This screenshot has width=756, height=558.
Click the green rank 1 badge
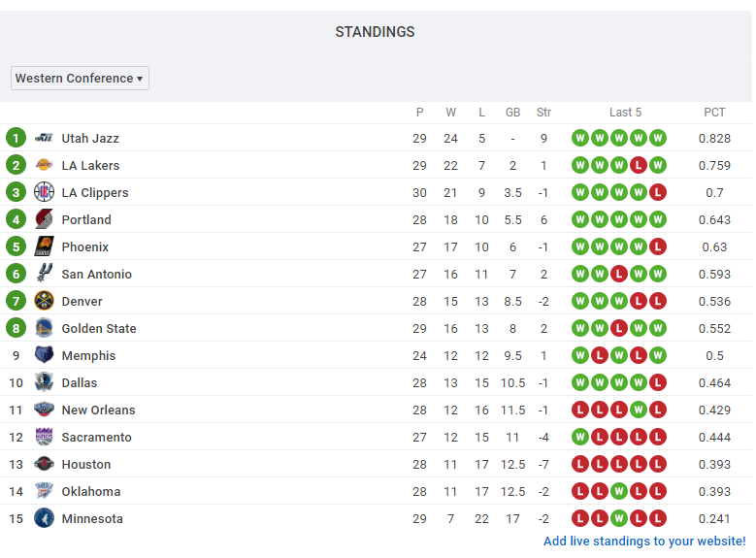(16, 138)
